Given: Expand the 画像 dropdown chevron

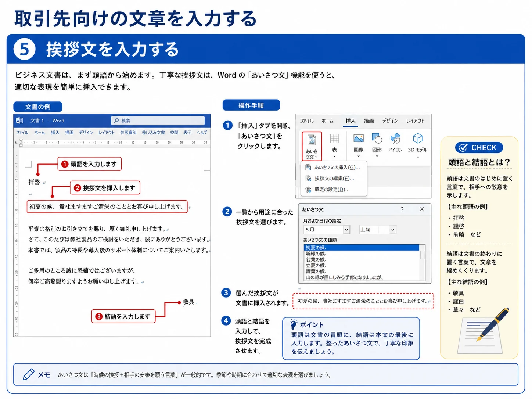Looking at the screenshot, I should tap(359, 156).
